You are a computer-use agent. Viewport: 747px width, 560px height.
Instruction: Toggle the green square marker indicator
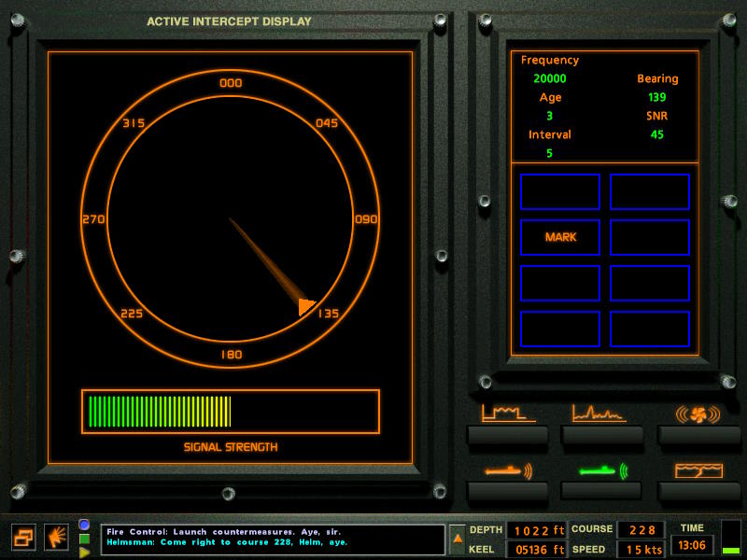coord(84,539)
